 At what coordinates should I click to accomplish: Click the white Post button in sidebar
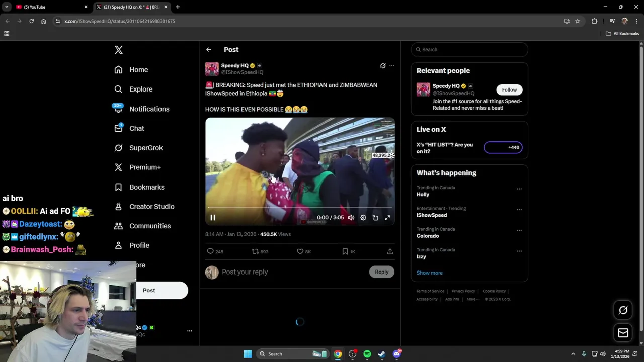pos(162,290)
